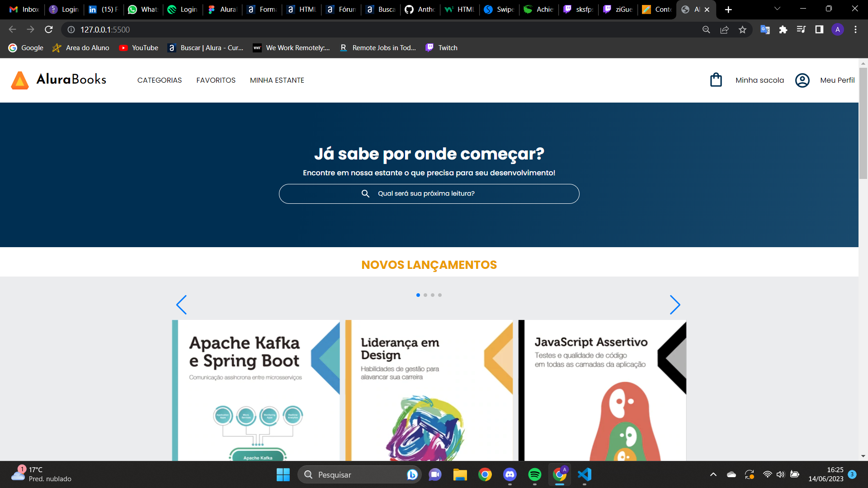
Task: Open Visual Studio Code from taskbar
Action: (x=585, y=474)
